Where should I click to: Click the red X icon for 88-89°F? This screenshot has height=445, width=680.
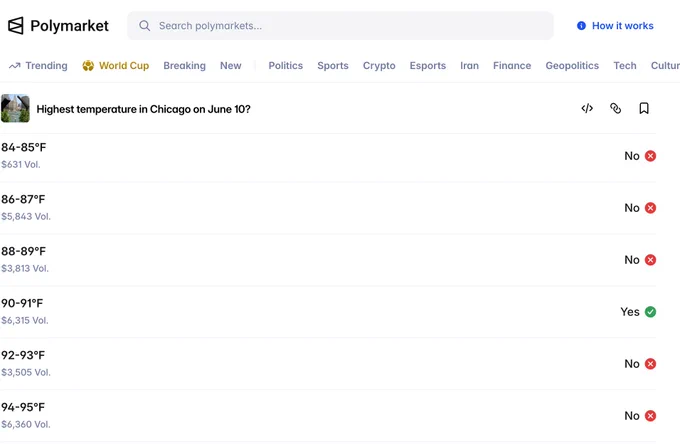tap(650, 260)
